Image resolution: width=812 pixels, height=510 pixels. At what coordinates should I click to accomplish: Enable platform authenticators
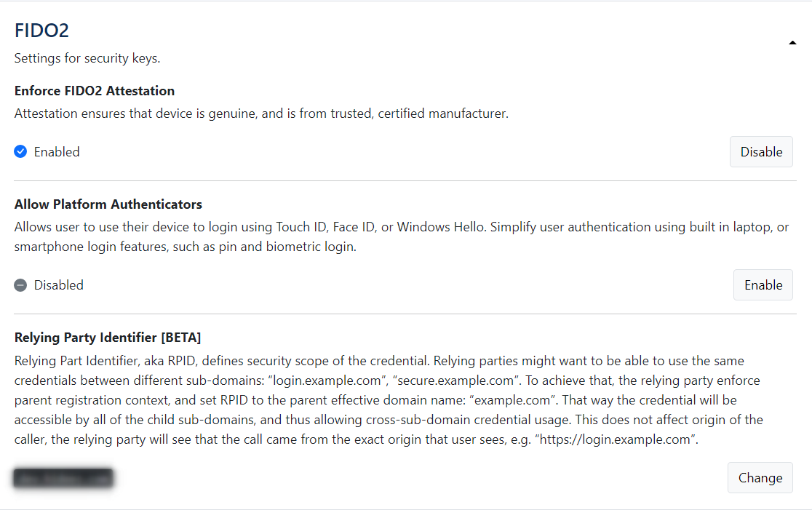[x=763, y=285]
